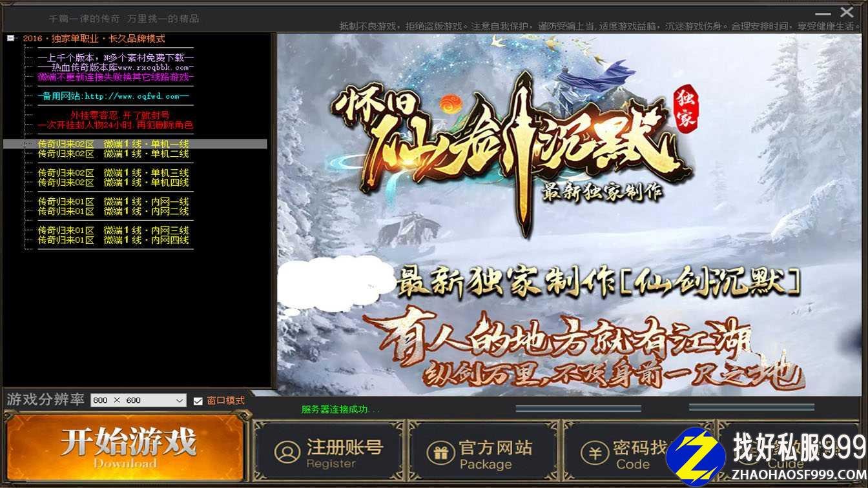868x488 pixels.
Task: Toggle the 窗口模式 windowed mode checkbox
Action: pos(198,401)
